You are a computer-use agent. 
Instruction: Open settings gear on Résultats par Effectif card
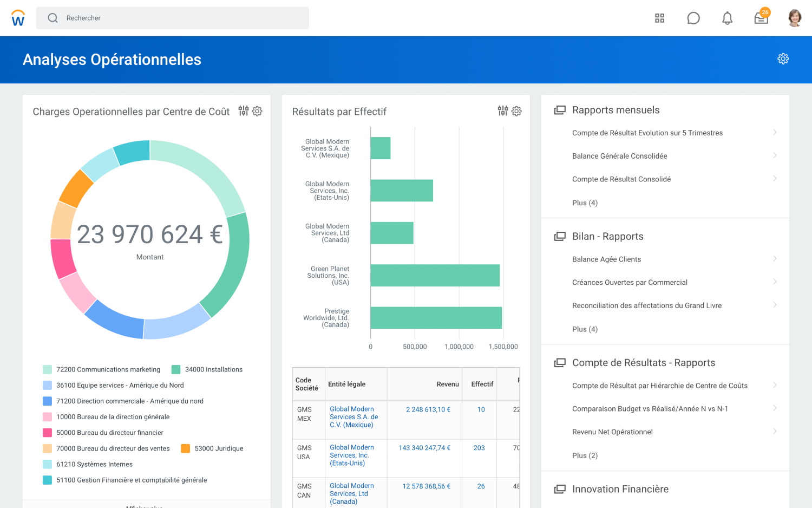tap(516, 110)
